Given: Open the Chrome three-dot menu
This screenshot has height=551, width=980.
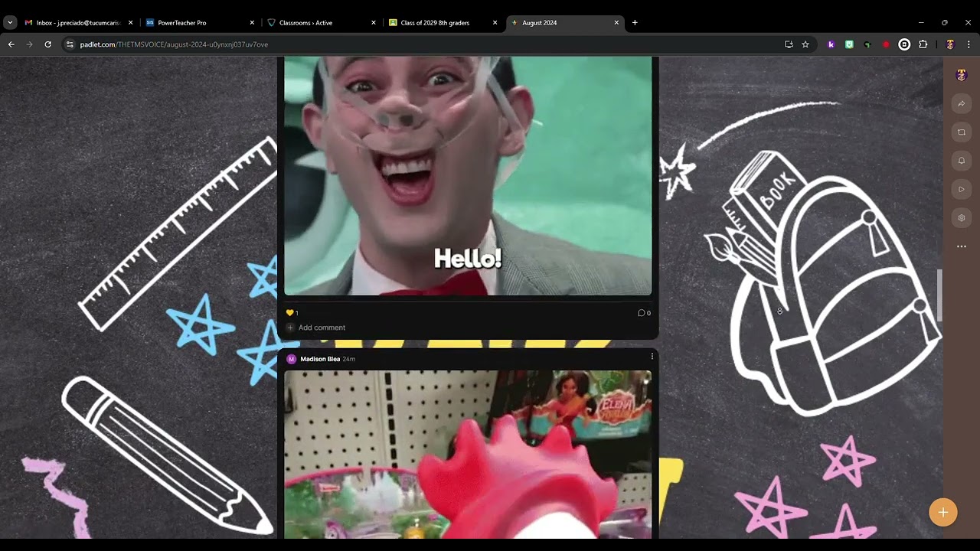Looking at the screenshot, I should click(x=969, y=44).
